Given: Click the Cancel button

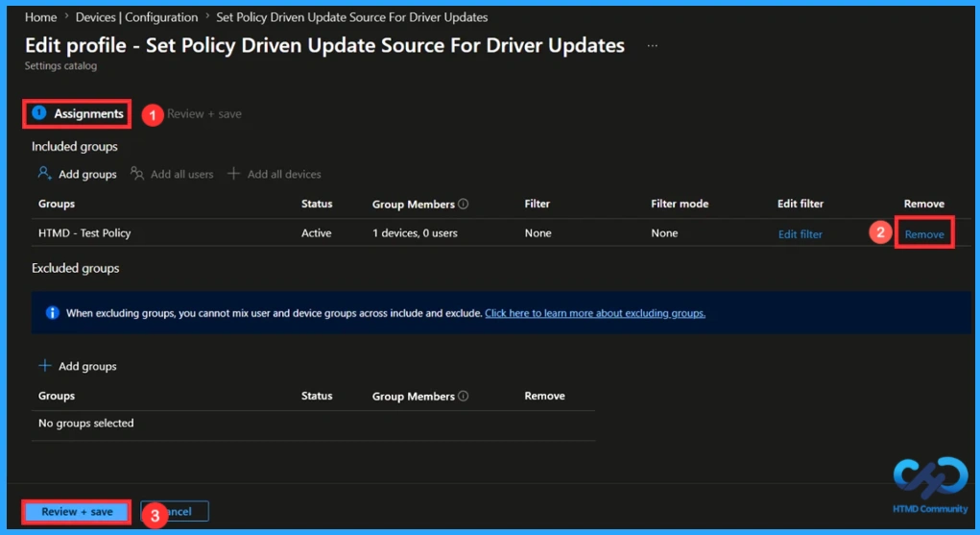Looking at the screenshot, I should [x=175, y=511].
